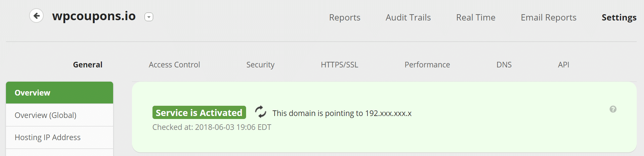Click the help question mark icon
Screen dimensions: 644x156
[613, 109]
